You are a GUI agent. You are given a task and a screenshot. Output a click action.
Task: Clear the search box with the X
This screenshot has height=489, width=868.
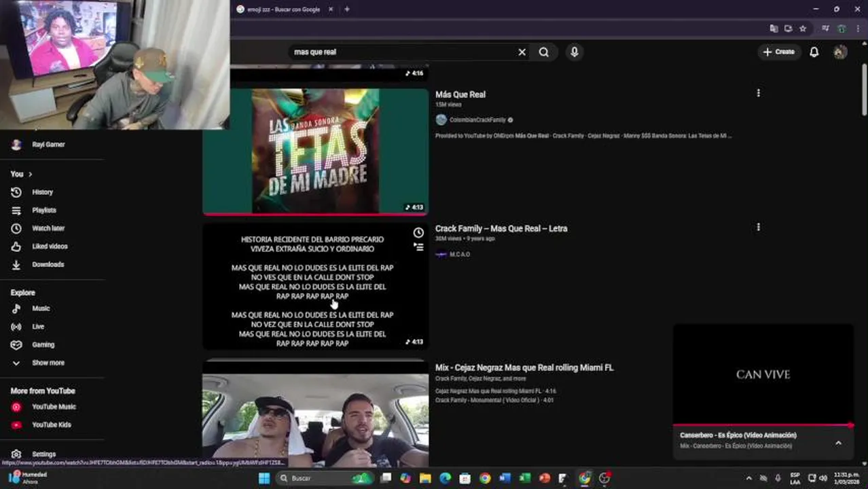522,52
